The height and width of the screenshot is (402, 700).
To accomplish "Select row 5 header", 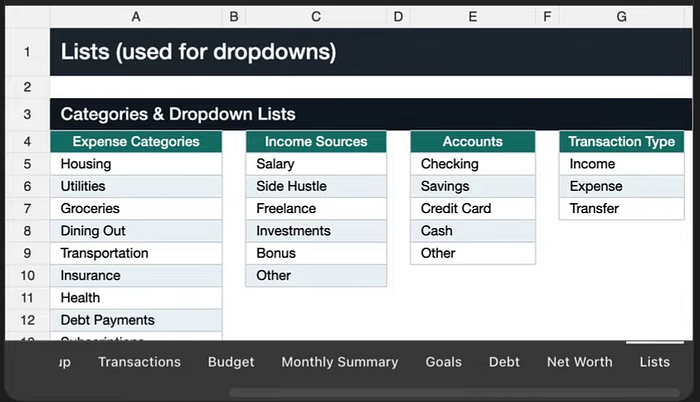I will [x=27, y=164].
